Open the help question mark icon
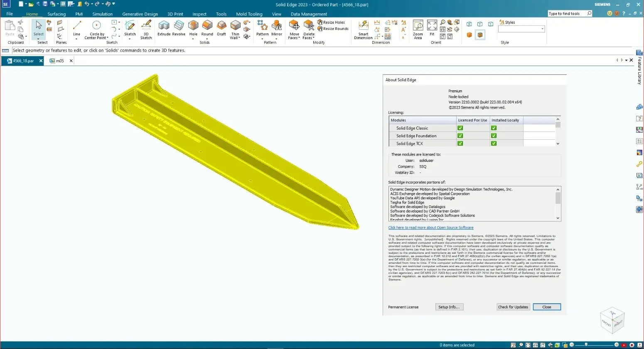Screen dimensions: 644x349 click(x=624, y=13)
